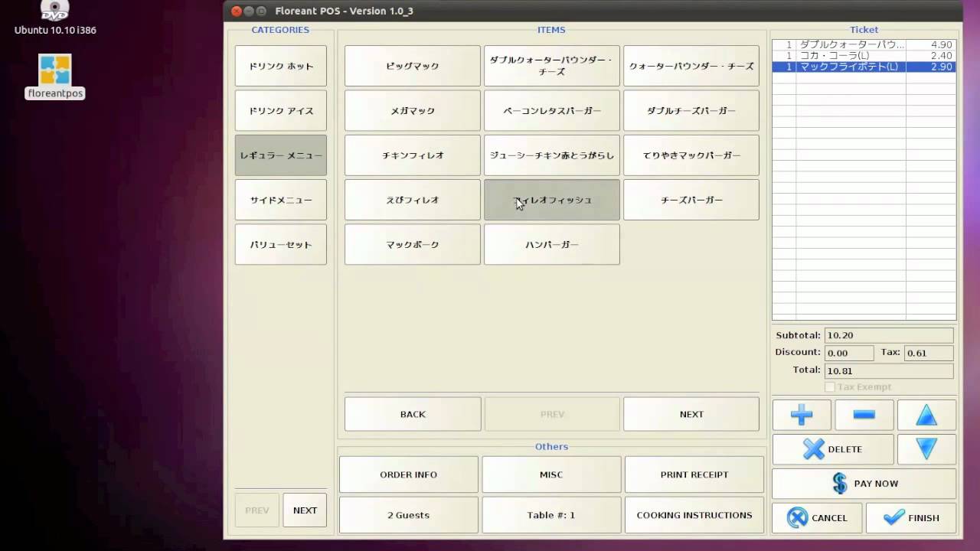The image size is (980, 551).
Task: Add ダブルクォーターパウンダー・チーズ item
Action: [552, 66]
